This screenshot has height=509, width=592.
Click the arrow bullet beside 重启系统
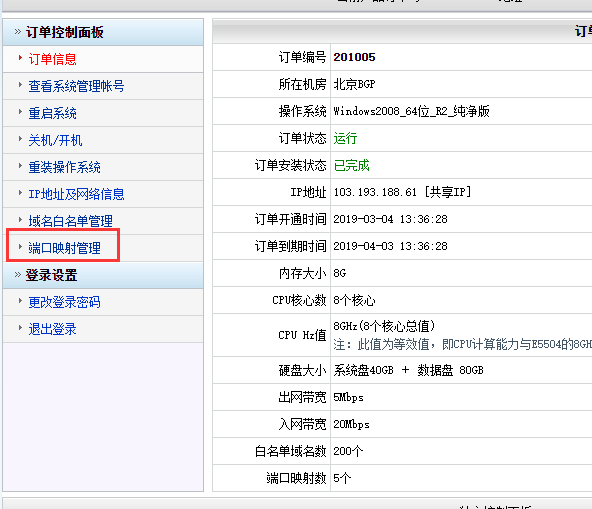tap(20, 111)
